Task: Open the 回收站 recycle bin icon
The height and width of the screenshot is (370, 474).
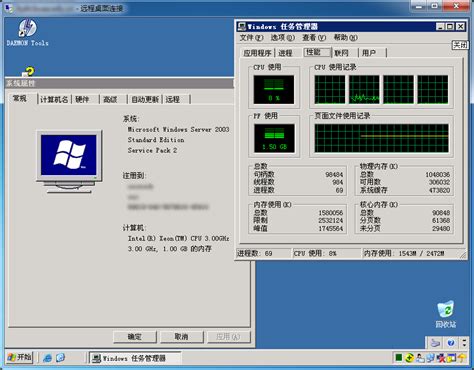Action: tap(446, 314)
